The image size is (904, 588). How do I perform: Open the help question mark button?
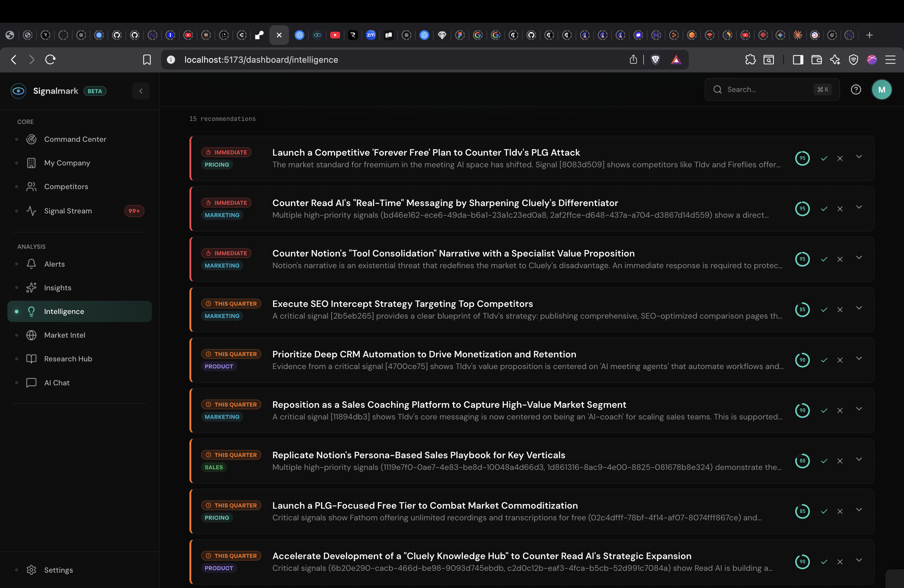[x=856, y=89]
